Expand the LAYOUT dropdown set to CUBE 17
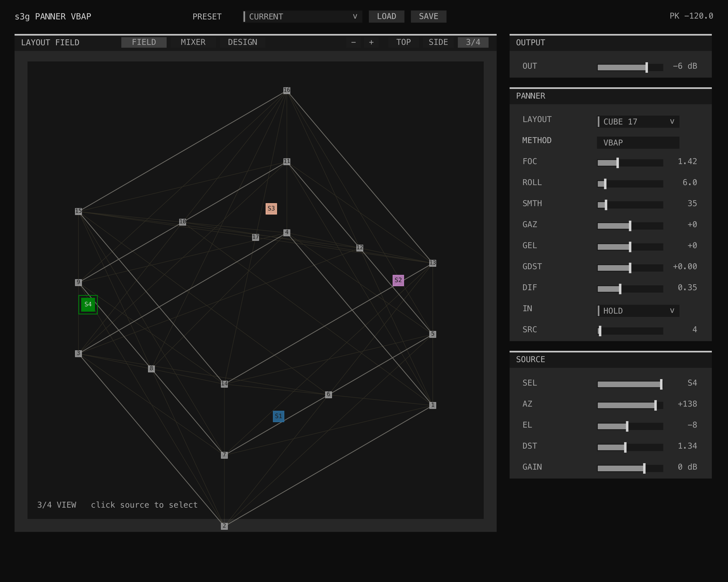This screenshot has width=728, height=582. click(638, 122)
